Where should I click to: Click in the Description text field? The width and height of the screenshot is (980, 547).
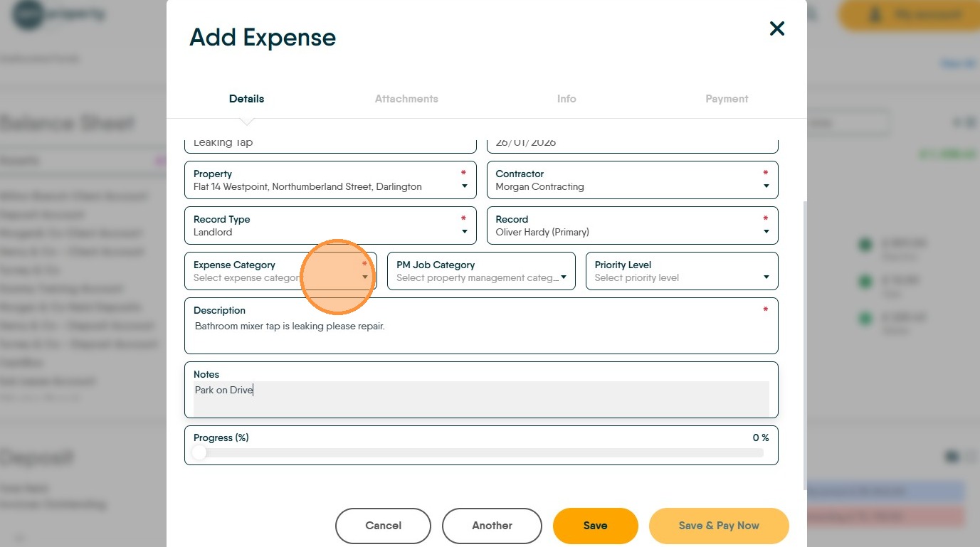click(x=480, y=334)
